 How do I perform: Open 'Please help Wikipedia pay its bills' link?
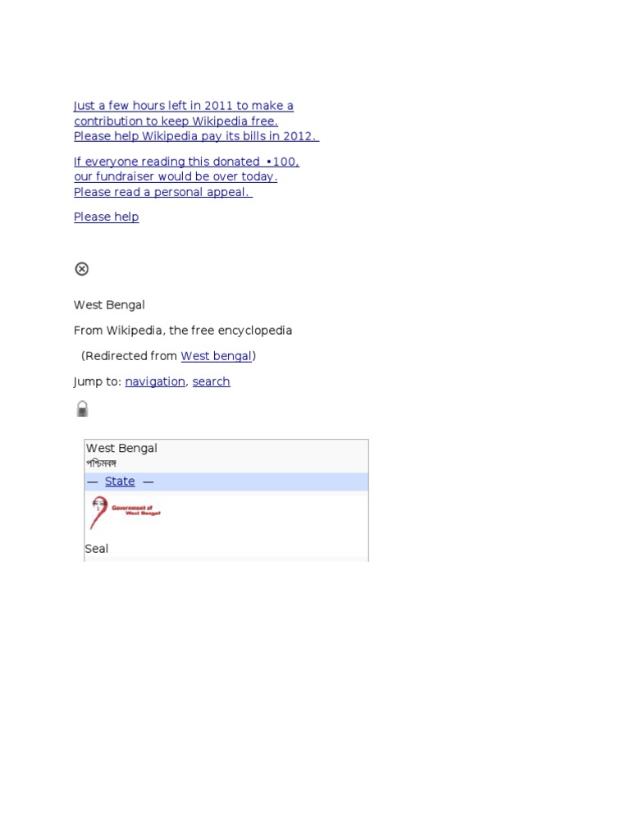click(196, 136)
